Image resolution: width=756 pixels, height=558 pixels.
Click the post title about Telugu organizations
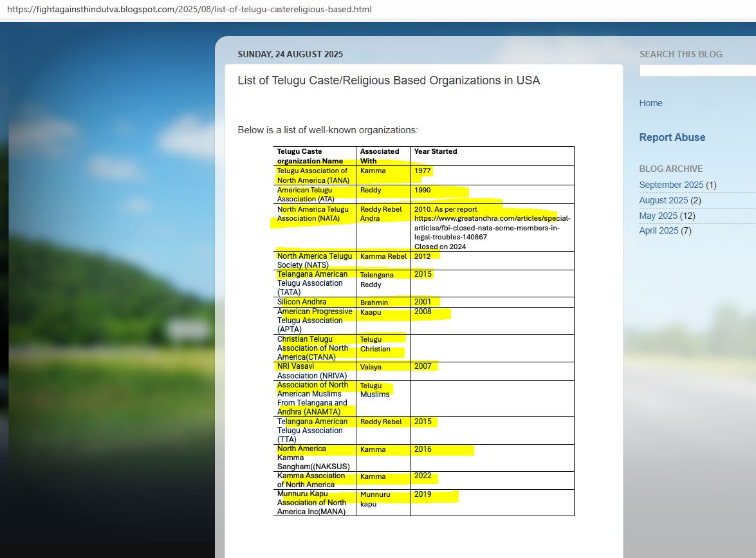(x=389, y=80)
